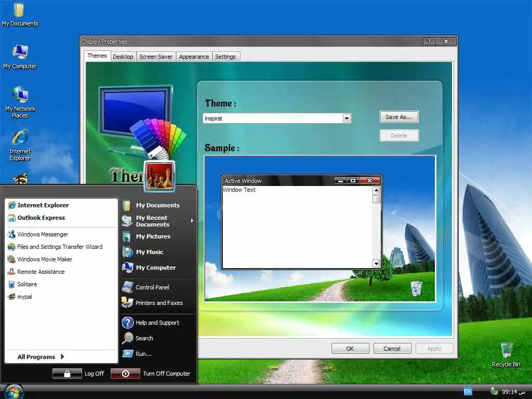Click the taskbar clock showing 09:14

[513, 392]
